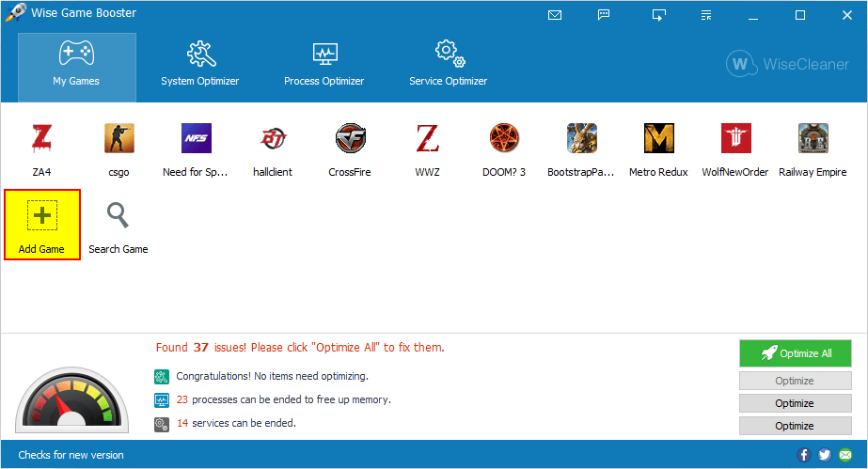Select the Need for Speed game icon
The image size is (868, 469).
196,139
